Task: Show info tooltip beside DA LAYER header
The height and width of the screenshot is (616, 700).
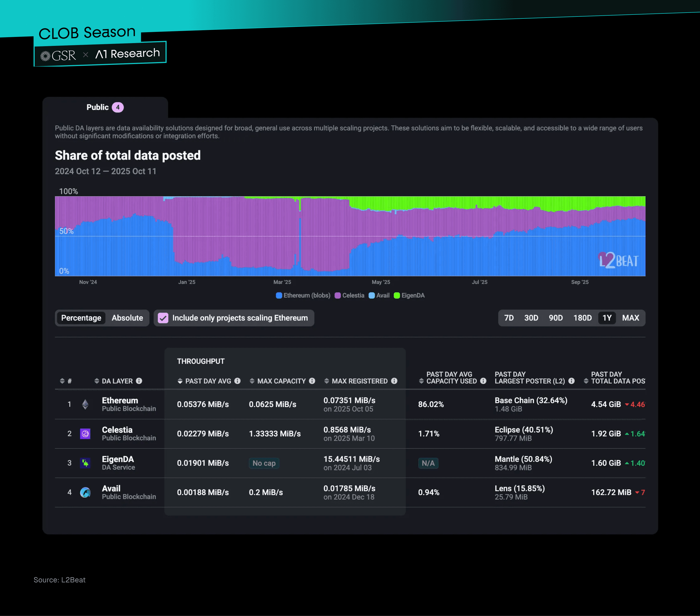Action: [x=139, y=381]
